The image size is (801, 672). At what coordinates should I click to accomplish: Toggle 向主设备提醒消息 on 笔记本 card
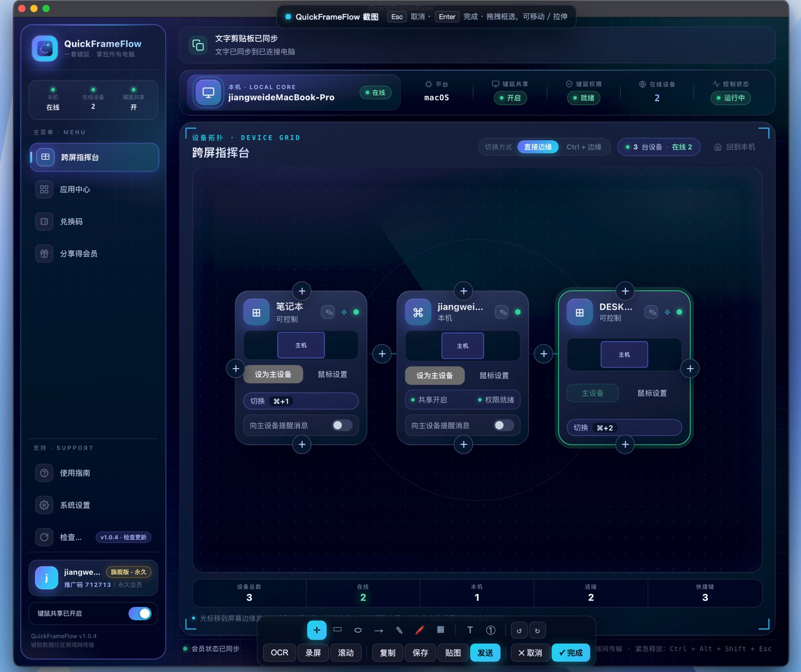point(342,425)
